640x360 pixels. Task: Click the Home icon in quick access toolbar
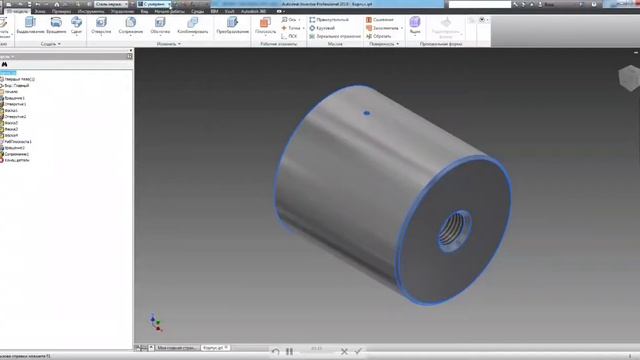coord(57,4)
